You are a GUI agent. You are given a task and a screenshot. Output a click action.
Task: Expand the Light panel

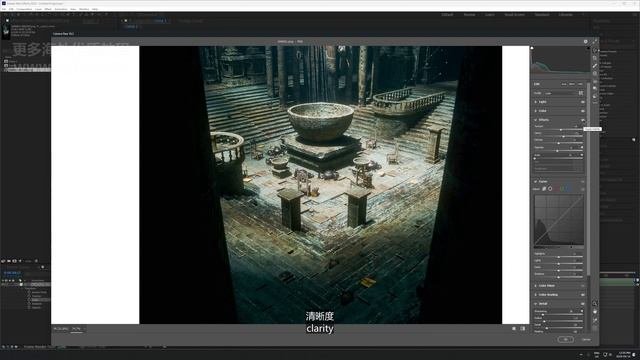[x=536, y=102]
